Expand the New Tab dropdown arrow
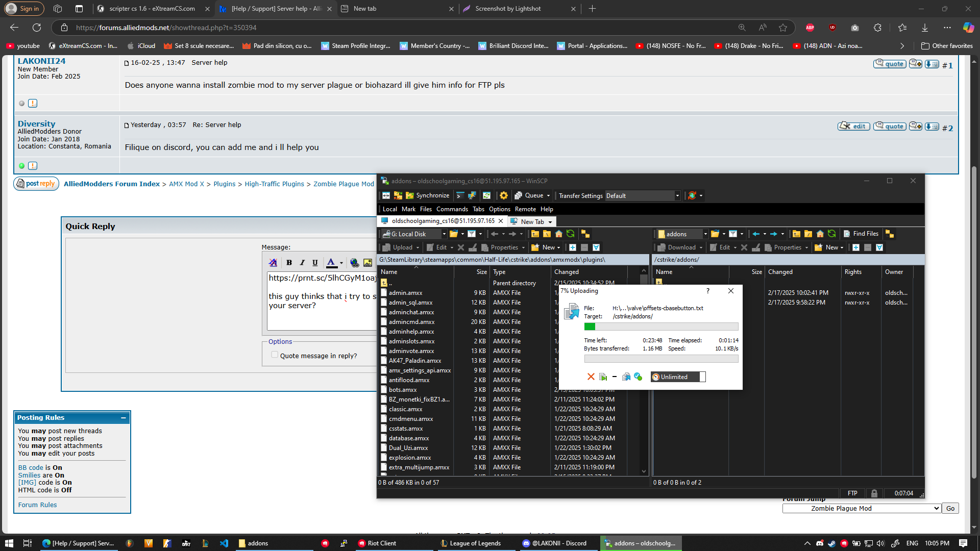The width and height of the screenshot is (980, 551). (x=550, y=222)
